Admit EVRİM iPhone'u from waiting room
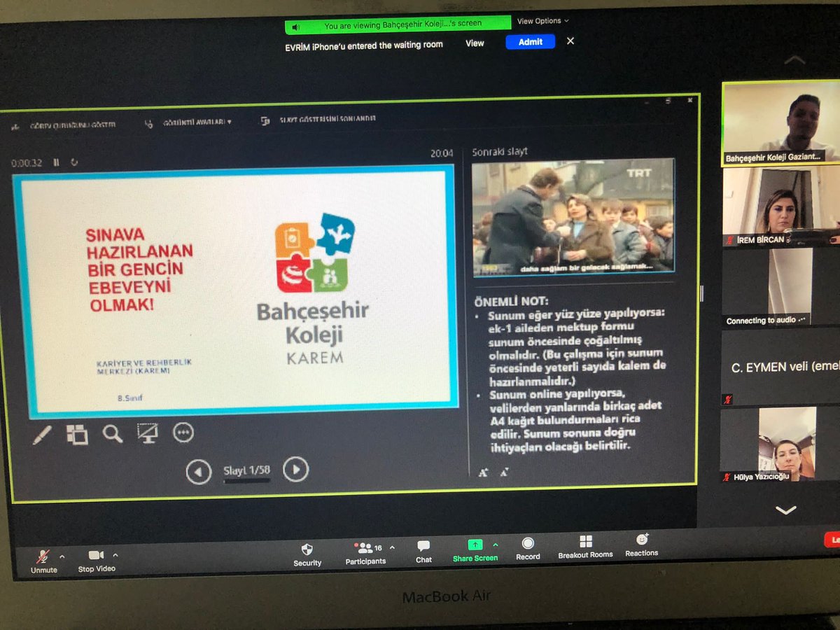The height and width of the screenshot is (630, 840). coord(530,42)
